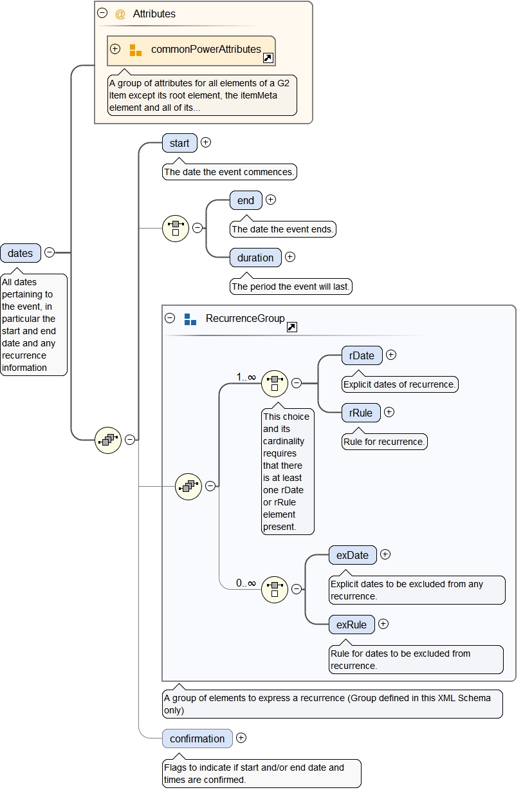The height and width of the screenshot is (790, 532).
Task: Select the duration element node
Action: pyautogui.click(x=255, y=258)
